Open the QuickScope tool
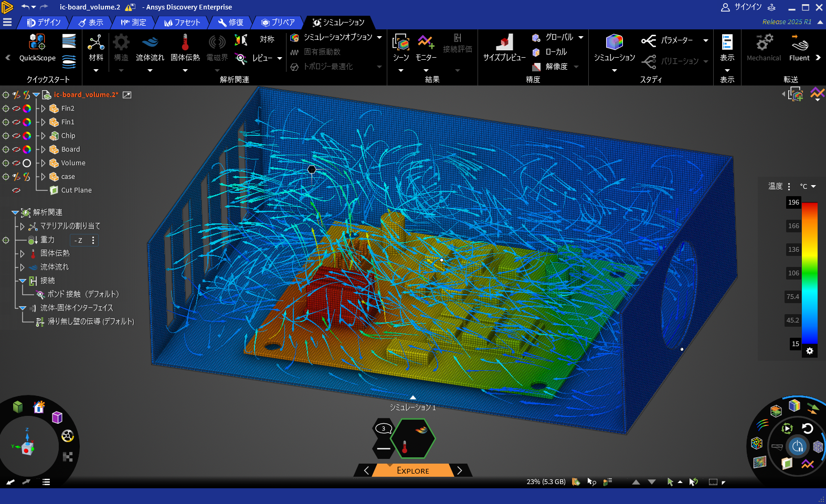Image resolution: width=826 pixels, height=504 pixels. [37, 47]
